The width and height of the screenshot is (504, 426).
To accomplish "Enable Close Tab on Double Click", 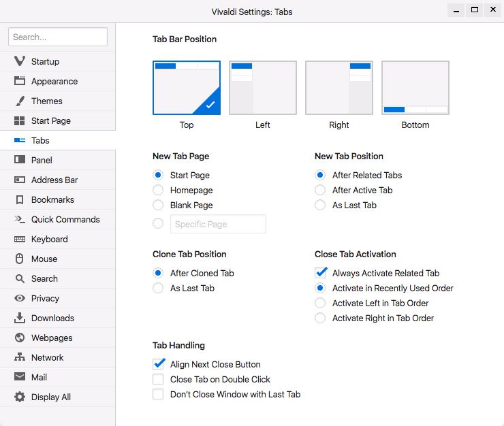I will pyautogui.click(x=158, y=379).
